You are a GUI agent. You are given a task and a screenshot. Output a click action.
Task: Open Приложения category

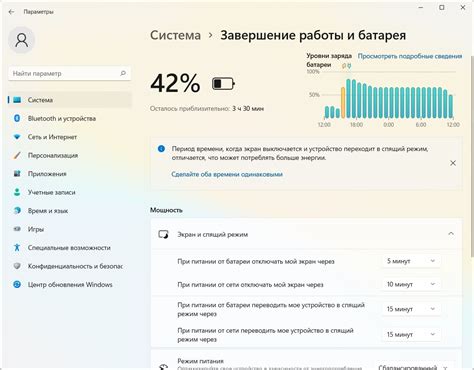pos(70,174)
